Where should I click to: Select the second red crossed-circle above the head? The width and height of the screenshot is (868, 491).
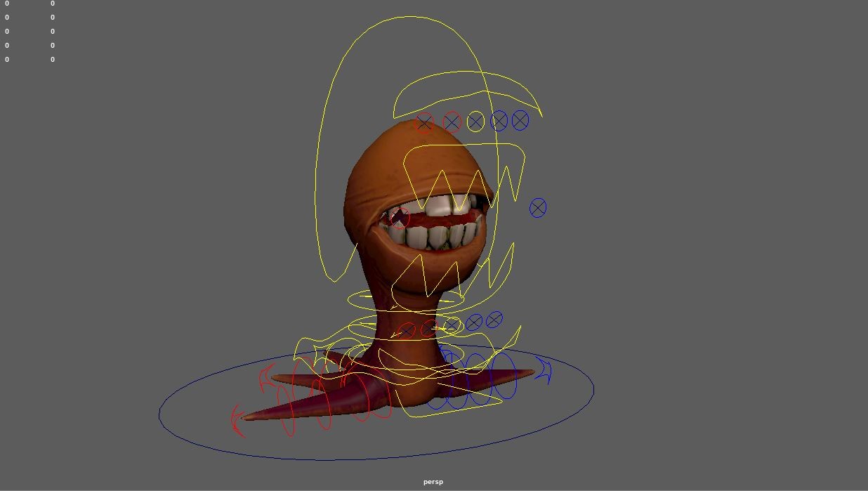click(452, 122)
